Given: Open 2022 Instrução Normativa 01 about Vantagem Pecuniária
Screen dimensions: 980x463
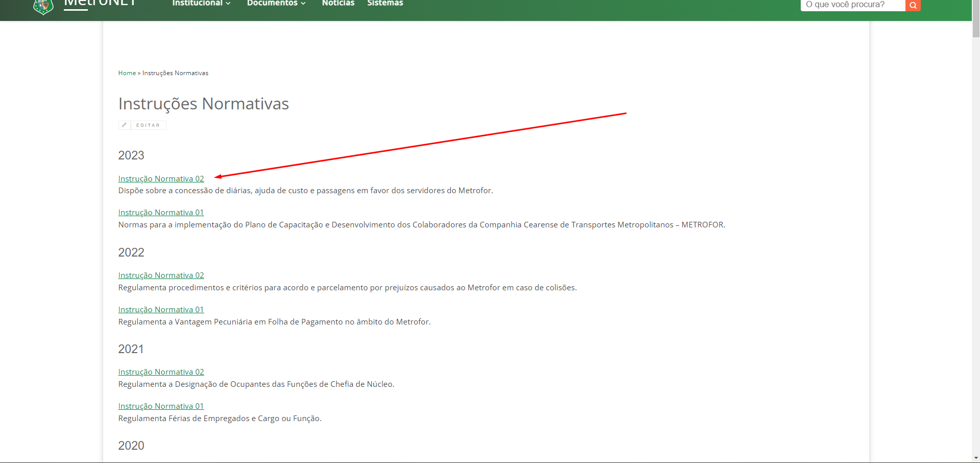Looking at the screenshot, I should pyautogui.click(x=161, y=310).
